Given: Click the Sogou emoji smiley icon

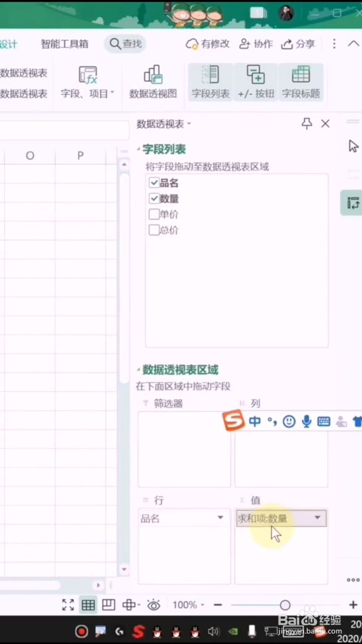Looking at the screenshot, I should 289,421.
